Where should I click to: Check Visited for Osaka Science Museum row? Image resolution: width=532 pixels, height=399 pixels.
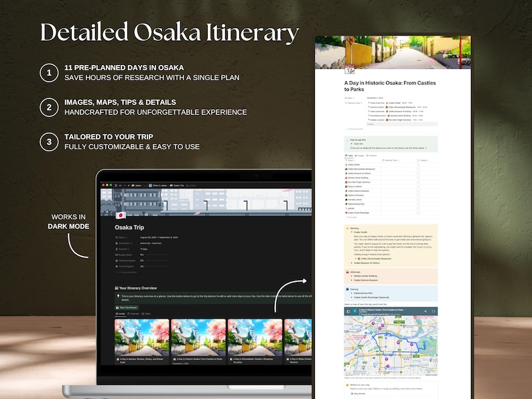pyautogui.click(x=418, y=191)
